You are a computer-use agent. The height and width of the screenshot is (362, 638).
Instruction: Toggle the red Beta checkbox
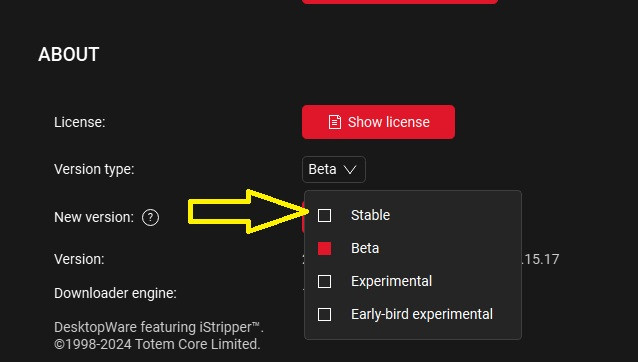(x=324, y=249)
